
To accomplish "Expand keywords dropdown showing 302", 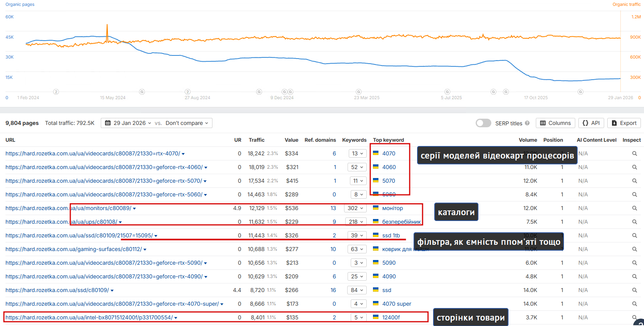I will coord(355,208).
